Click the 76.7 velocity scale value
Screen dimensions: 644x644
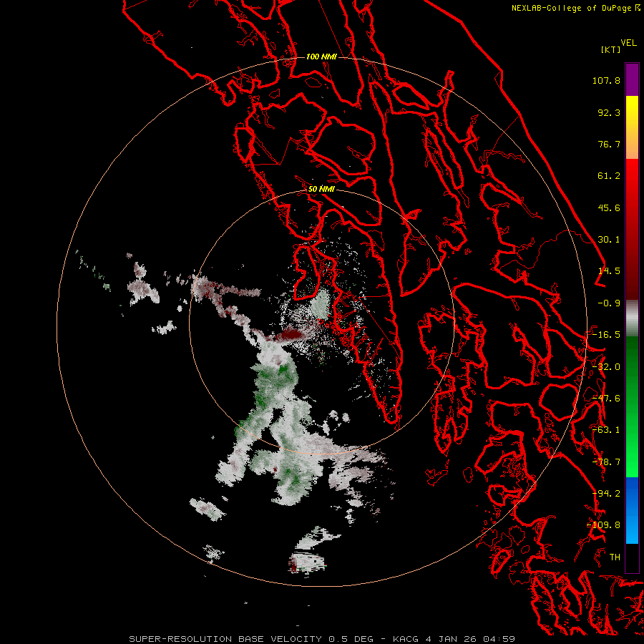point(609,144)
